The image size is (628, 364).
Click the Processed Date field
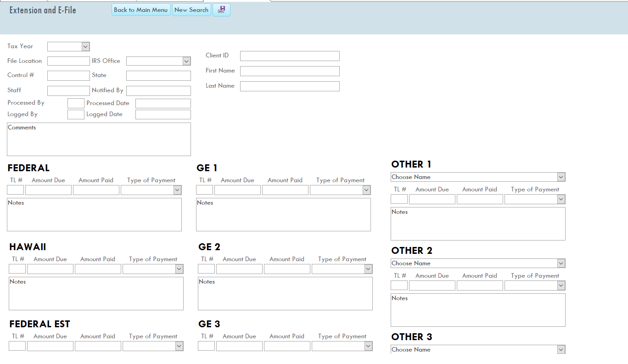pyautogui.click(x=163, y=104)
